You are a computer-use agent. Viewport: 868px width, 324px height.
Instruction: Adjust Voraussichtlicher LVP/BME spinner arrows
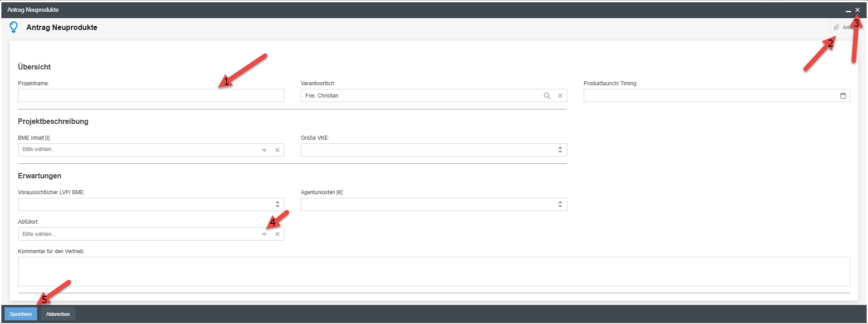(277, 205)
